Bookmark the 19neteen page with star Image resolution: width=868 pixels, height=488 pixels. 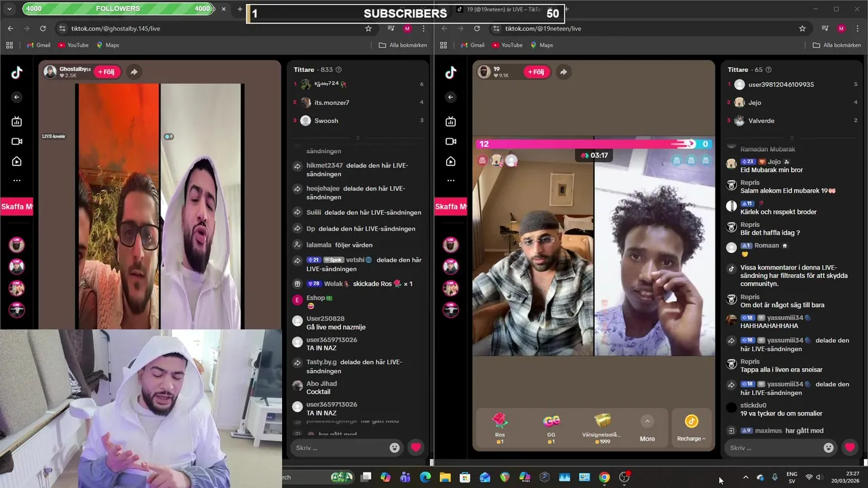(x=802, y=28)
